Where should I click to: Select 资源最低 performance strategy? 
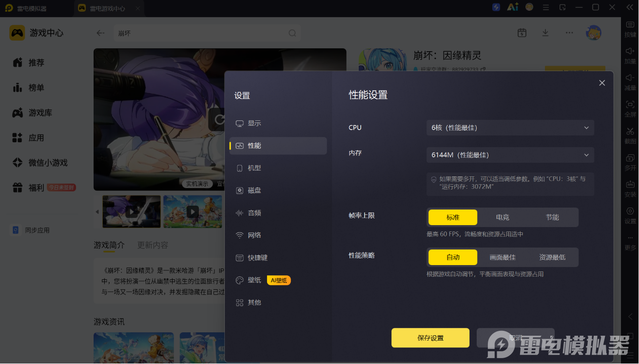(x=552, y=257)
